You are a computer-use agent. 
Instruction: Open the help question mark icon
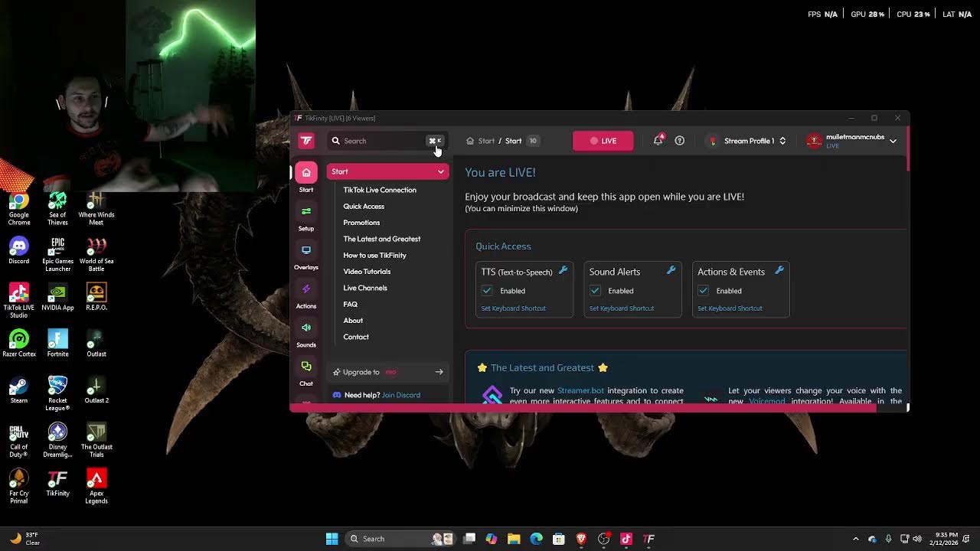coord(679,141)
